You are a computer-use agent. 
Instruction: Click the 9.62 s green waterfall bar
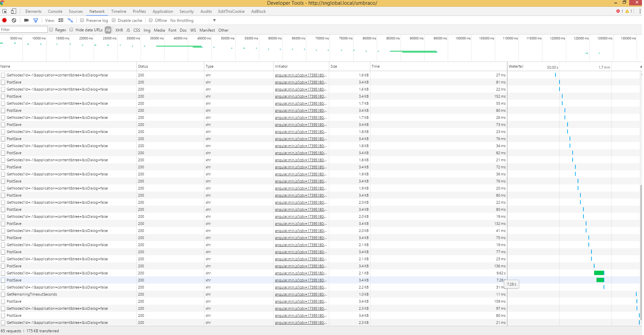coord(599,273)
